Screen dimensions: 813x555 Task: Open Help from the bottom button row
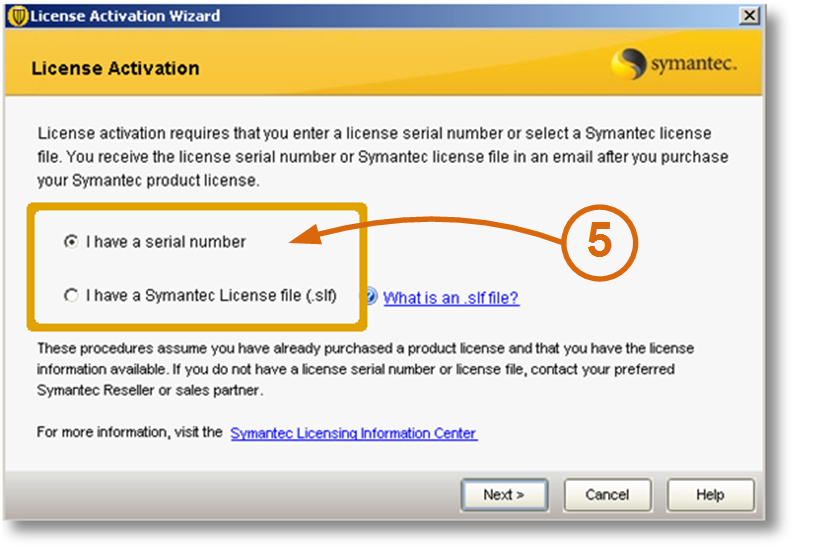click(710, 494)
